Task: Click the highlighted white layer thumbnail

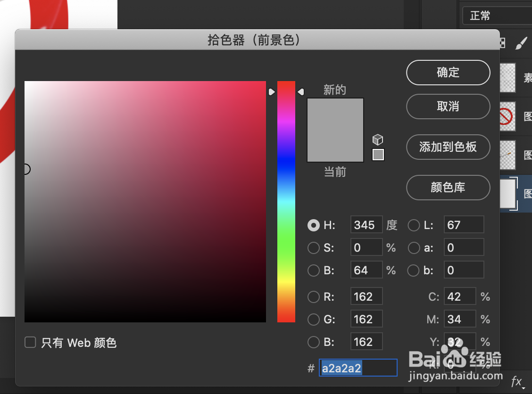Action: [x=507, y=194]
